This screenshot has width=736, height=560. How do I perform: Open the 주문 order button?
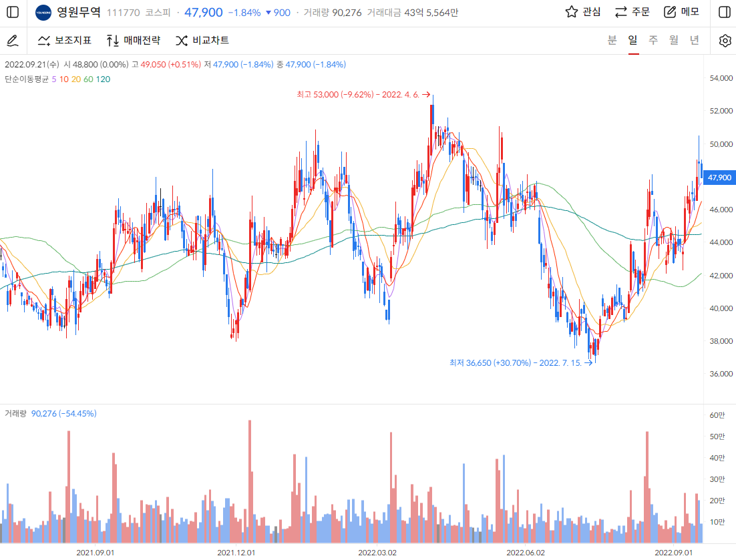pyautogui.click(x=632, y=12)
